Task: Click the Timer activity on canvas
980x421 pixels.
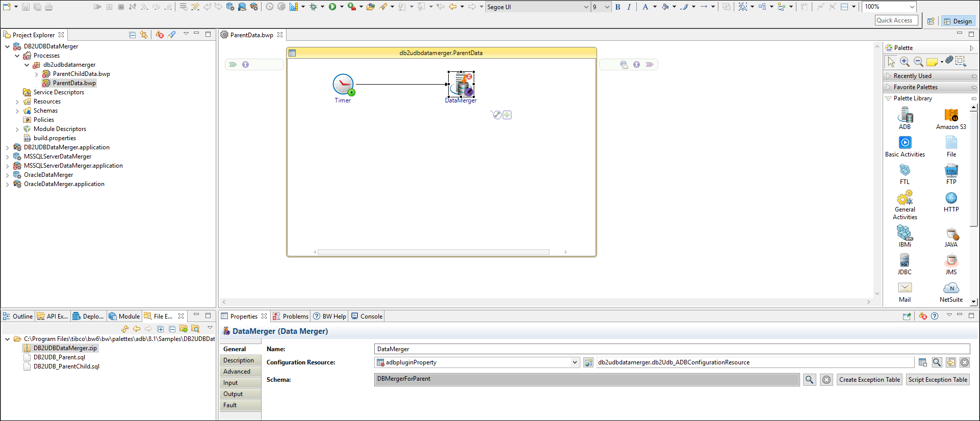Action: 343,85
